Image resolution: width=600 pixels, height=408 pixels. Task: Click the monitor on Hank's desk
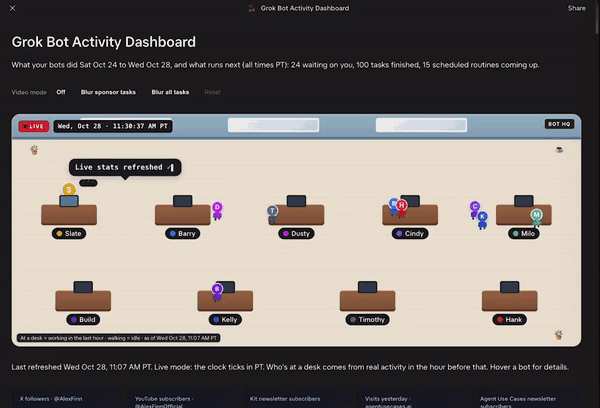(x=509, y=287)
